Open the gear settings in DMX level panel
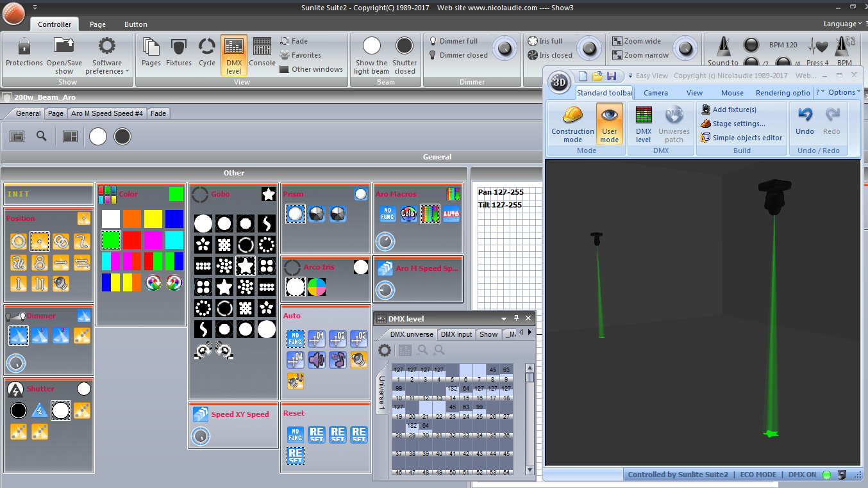This screenshot has width=868, height=488. [x=385, y=350]
